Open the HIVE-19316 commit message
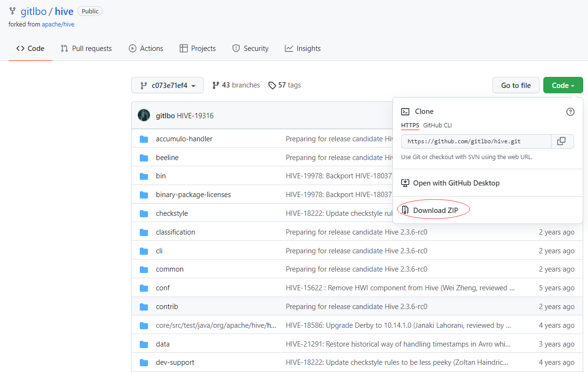This screenshot has height=373, width=588. click(x=195, y=116)
